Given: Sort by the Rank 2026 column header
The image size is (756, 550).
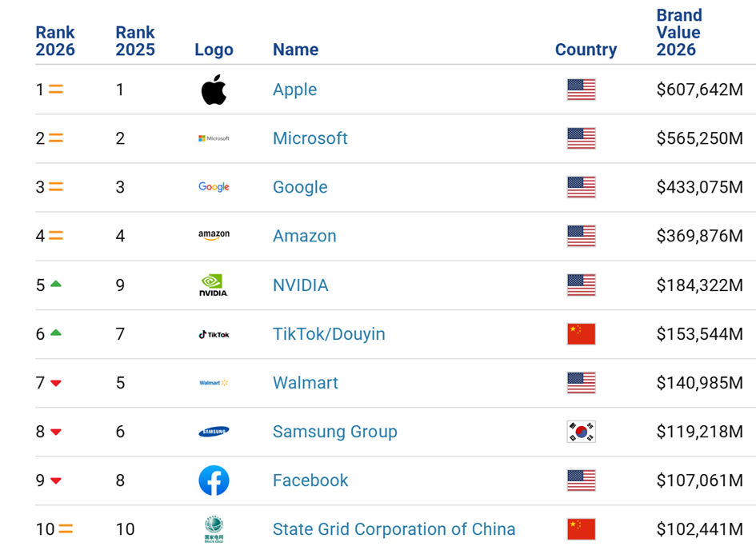Looking at the screenshot, I should [x=55, y=41].
